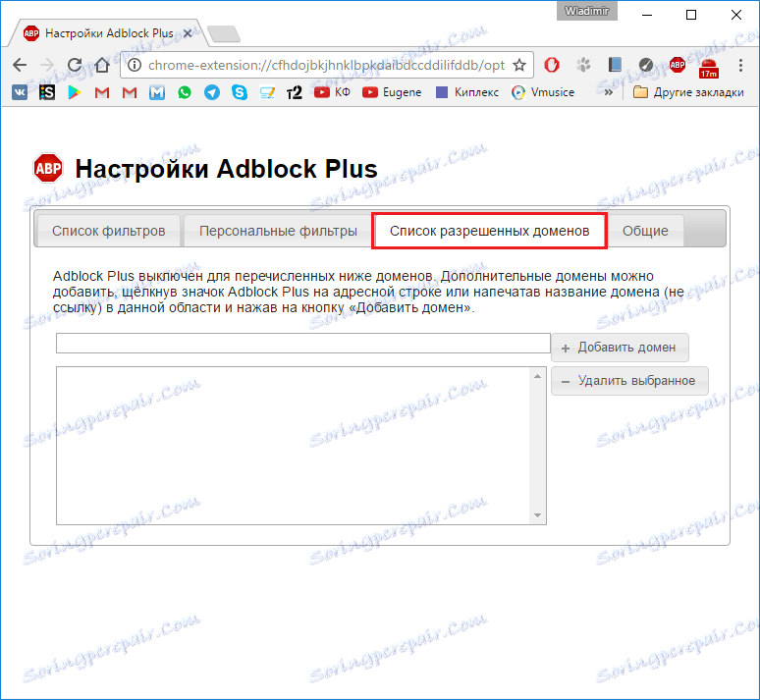Open the Skype bookmark
The width and height of the screenshot is (760, 700).
pyautogui.click(x=240, y=92)
